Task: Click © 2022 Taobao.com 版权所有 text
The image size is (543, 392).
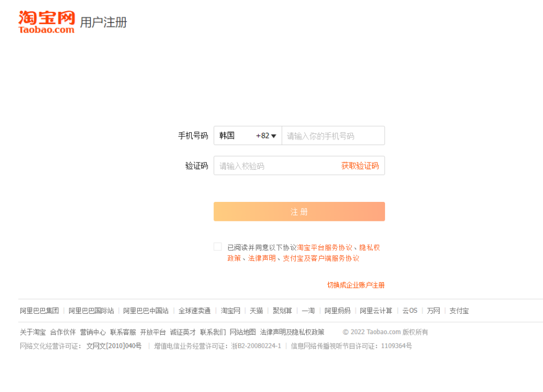Action: pyautogui.click(x=386, y=332)
